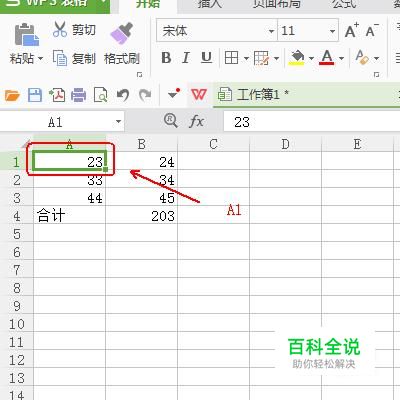Select cell B1 containing 24
400x400 pixels.
pyautogui.click(x=142, y=162)
